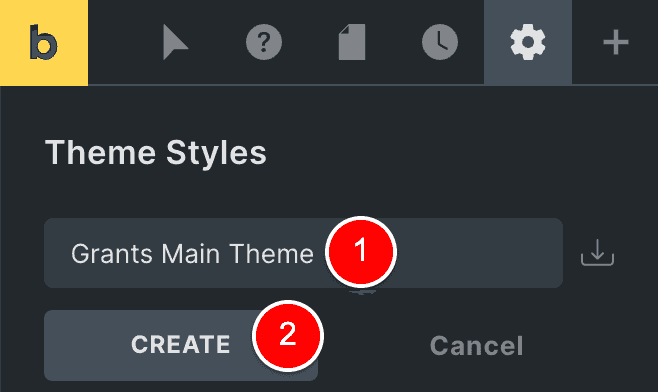This screenshot has height=392, width=658.
Task: Show revision history via clock icon
Action: click(x=440, y=42)
